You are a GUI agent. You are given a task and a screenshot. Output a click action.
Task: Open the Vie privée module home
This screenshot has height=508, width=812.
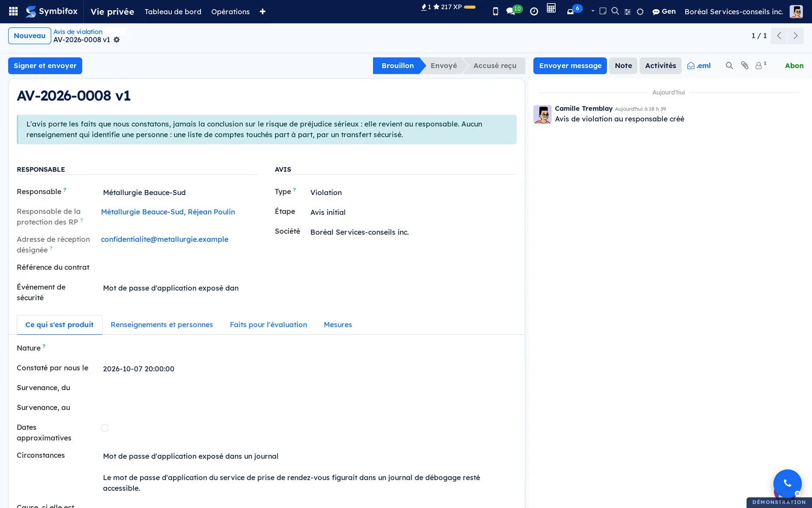pyautogui.click(x=112, y=12)
